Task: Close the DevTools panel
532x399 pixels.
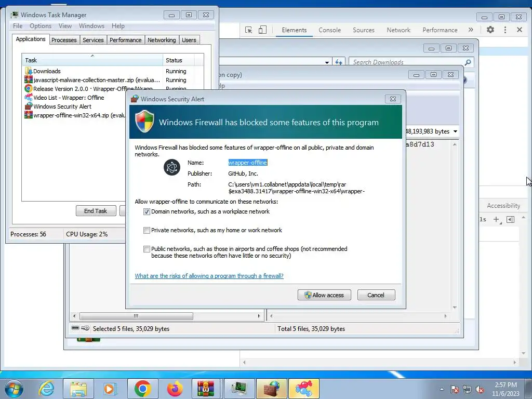Action: (x=520, y=30)
